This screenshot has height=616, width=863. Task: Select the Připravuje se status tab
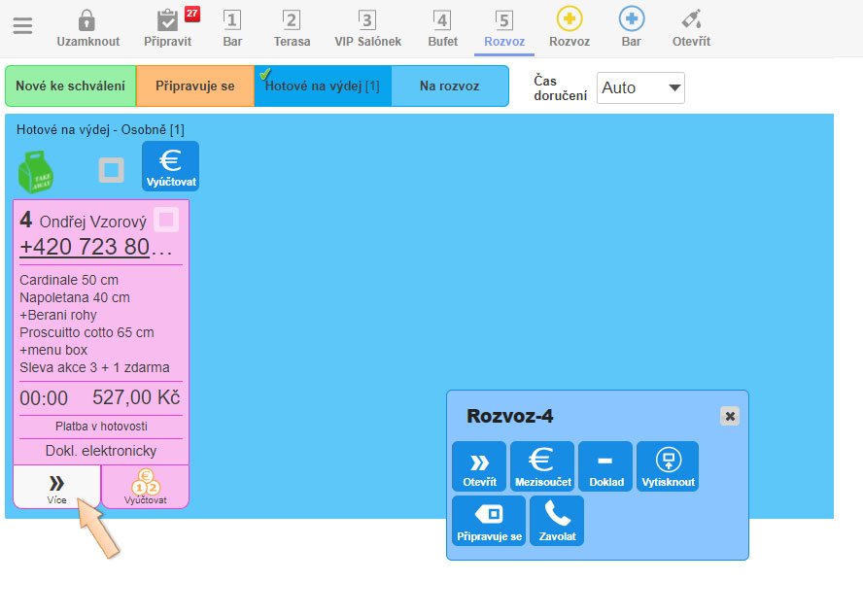[194, 86]
